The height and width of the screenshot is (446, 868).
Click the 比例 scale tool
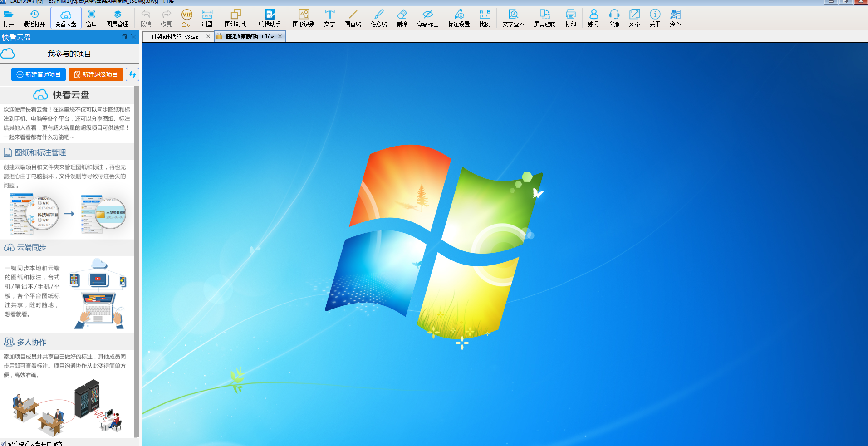(485, 18)
